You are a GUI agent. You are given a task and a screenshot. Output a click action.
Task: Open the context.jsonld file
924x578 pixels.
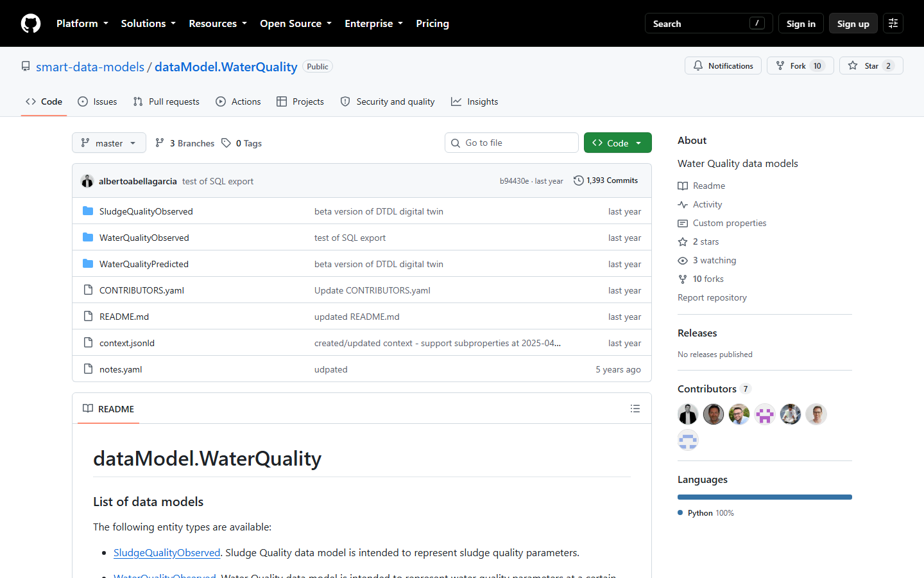[127, 343]
